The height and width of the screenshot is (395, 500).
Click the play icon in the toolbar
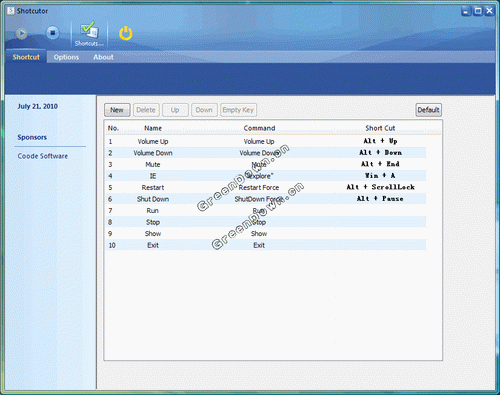[x=22, y=33]
